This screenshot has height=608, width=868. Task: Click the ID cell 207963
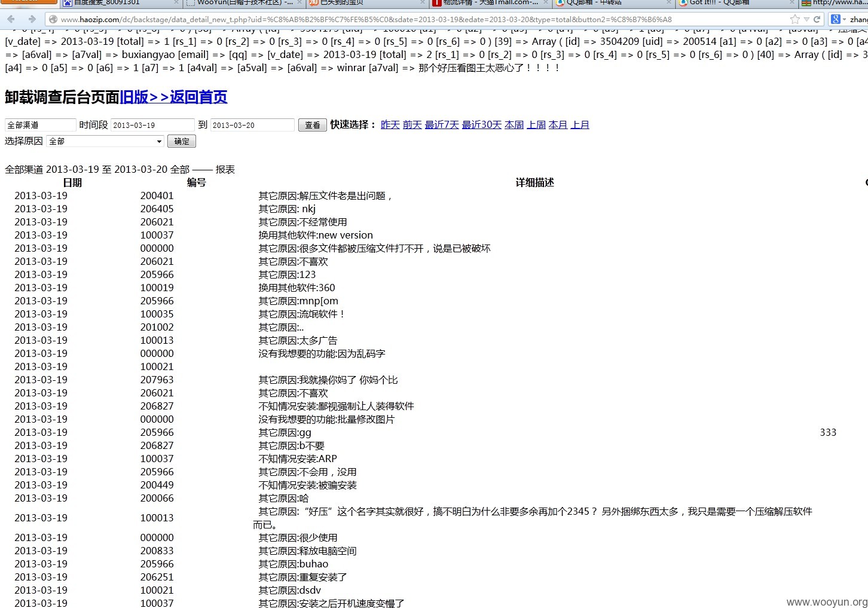pyautogui.click(x=157, y=380)
